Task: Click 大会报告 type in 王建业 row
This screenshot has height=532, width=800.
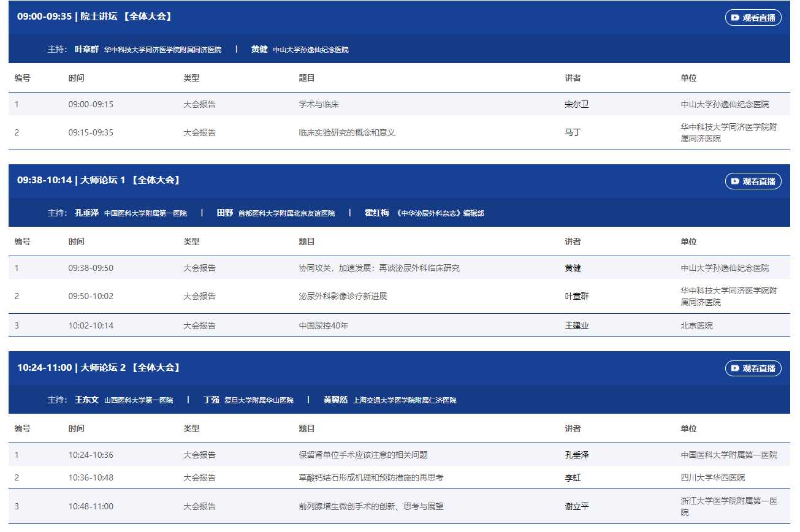Action: pyautogui.click(x=199, y=325)
